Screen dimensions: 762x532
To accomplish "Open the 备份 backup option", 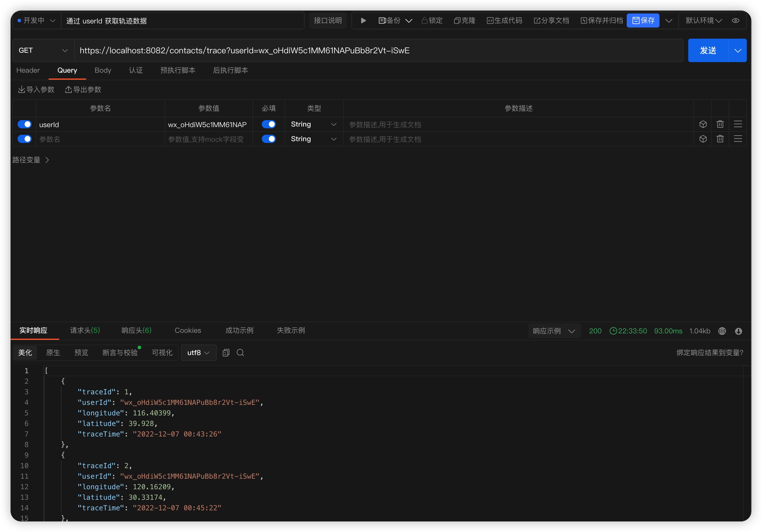I will click(389, 21).
